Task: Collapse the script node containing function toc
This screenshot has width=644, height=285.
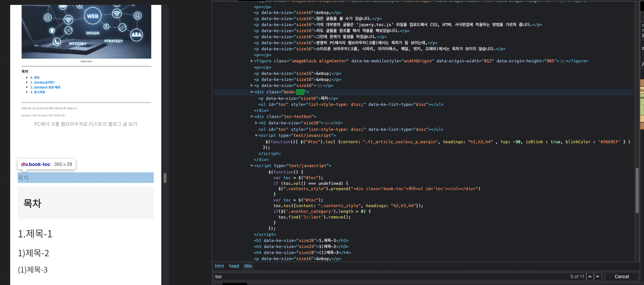Action: 252,166
